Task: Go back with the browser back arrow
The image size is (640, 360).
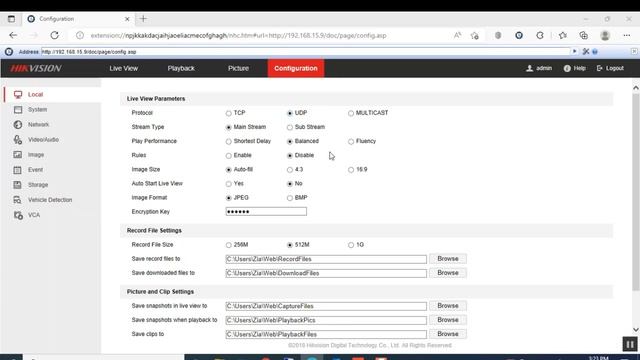Action: tap(13, 36)
